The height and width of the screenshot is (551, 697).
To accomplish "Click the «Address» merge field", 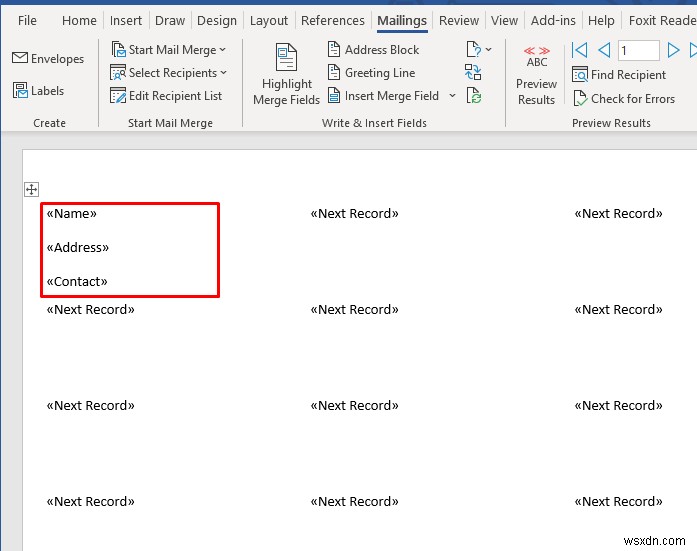I will [x=78, y=248].
